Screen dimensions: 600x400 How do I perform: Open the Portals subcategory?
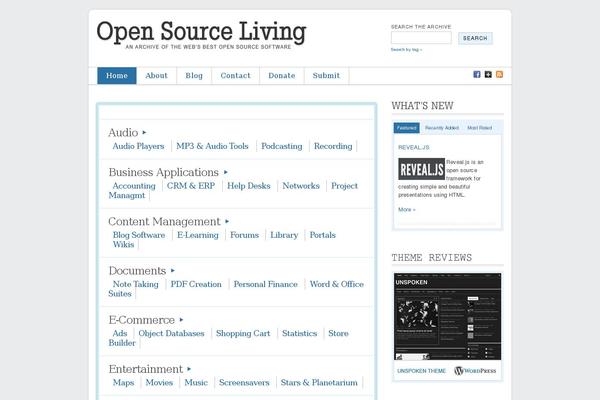pos(323,235)
